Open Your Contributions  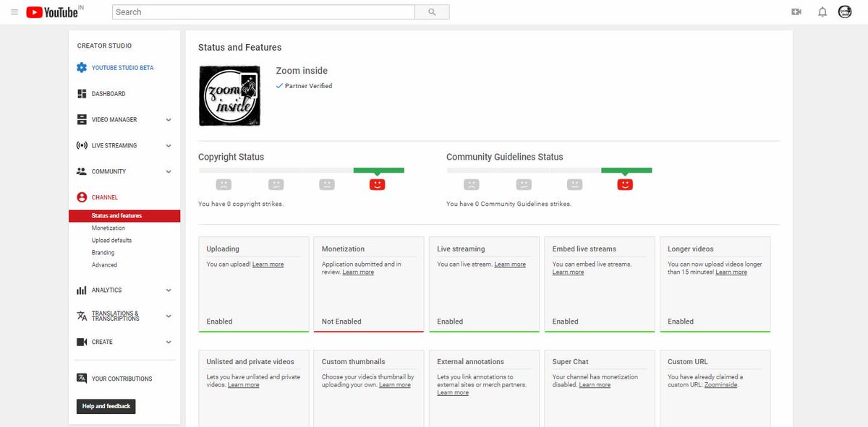pos(122,379)
